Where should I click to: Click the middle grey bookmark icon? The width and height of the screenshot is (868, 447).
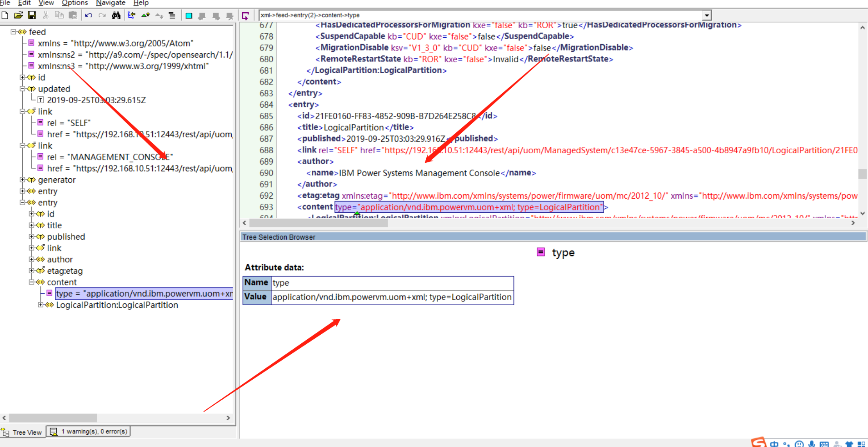tap(216, 16)
